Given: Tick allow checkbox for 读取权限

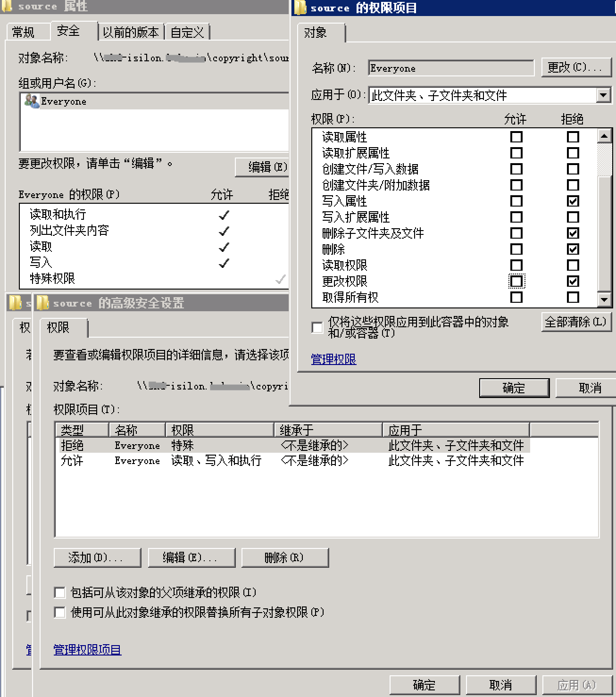Looking at the screenshot, I should [516, 265].
